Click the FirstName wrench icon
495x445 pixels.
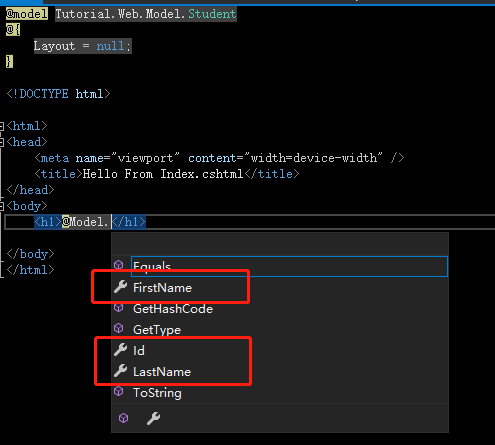(120, 287)
